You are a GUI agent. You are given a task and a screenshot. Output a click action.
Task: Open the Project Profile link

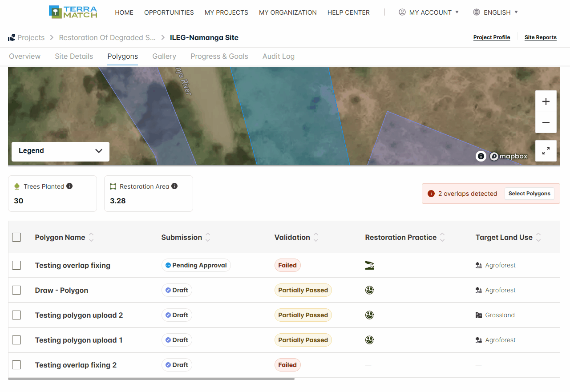pyautogui.click(x=492, y=37)
